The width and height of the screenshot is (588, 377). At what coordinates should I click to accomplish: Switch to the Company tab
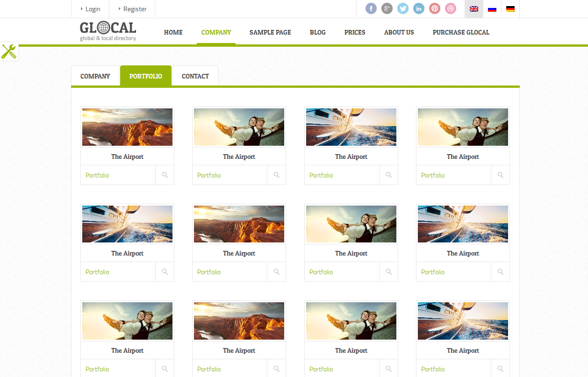(95, 76)
